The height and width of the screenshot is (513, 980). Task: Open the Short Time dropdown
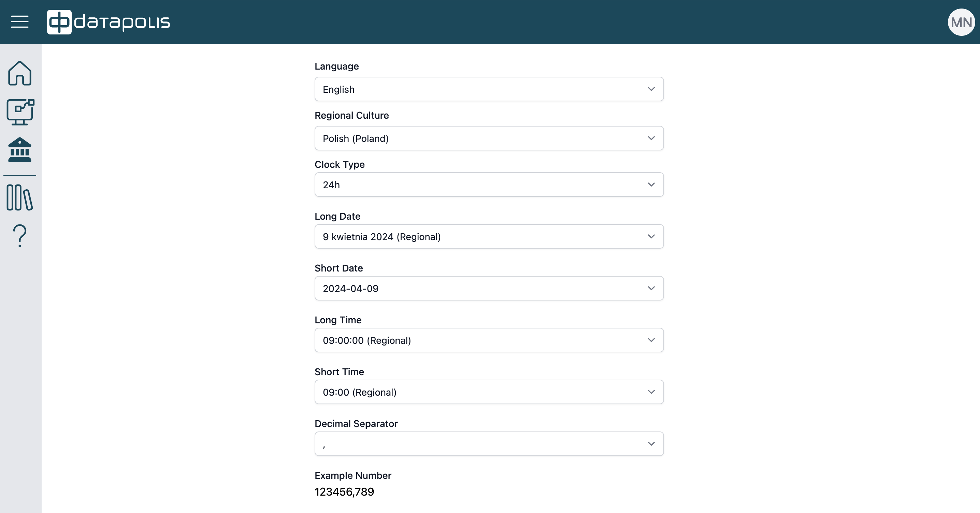(489, 392)
